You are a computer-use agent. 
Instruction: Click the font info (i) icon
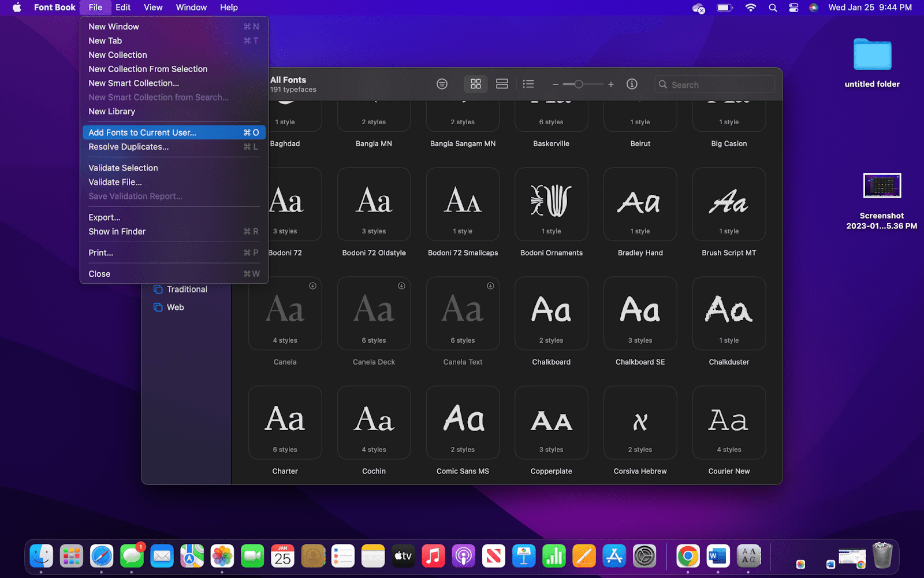[632, 84]
